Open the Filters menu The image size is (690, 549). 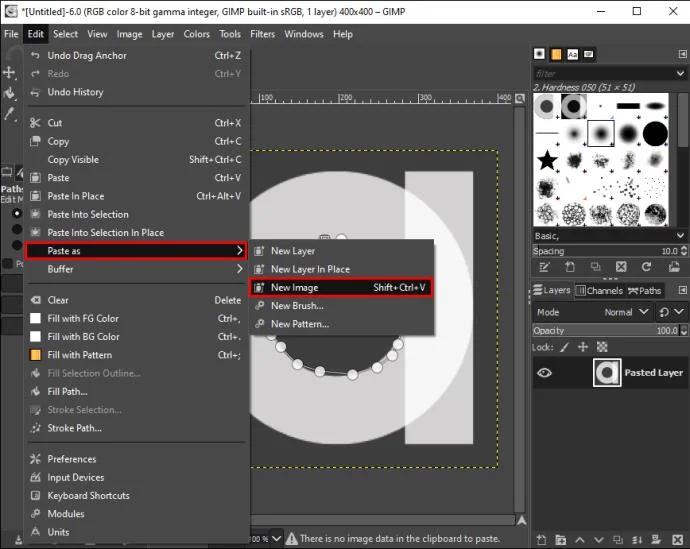(x=262, y=34)
